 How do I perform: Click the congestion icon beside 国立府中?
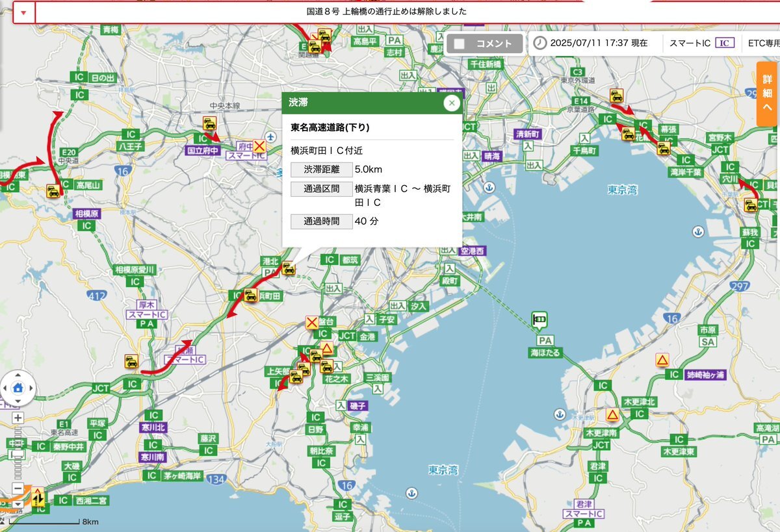209,123
